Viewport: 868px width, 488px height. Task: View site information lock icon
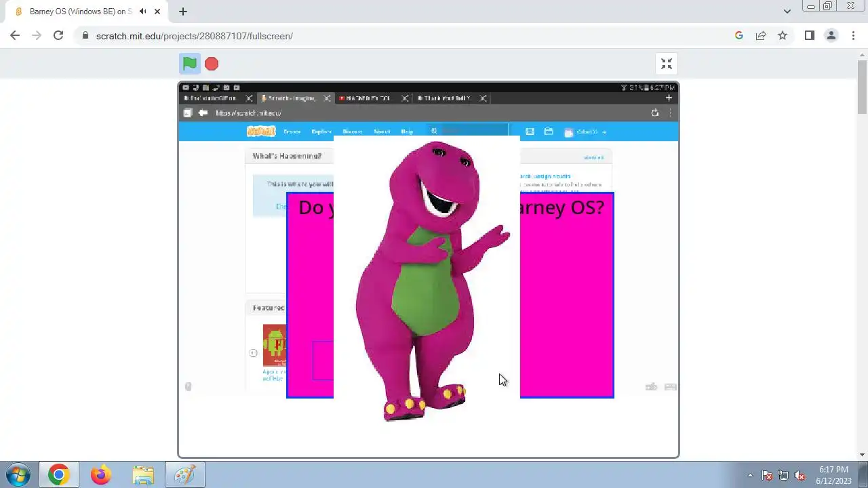85,36
